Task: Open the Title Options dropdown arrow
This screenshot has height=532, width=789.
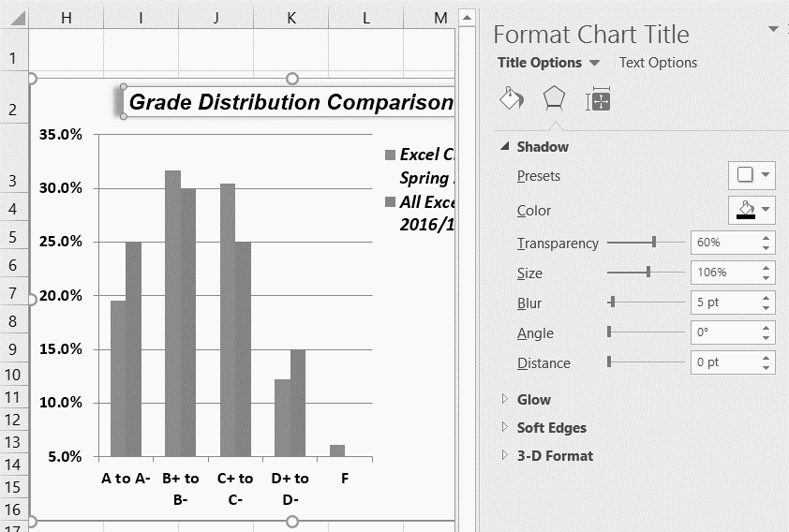Action: point(594,63)
